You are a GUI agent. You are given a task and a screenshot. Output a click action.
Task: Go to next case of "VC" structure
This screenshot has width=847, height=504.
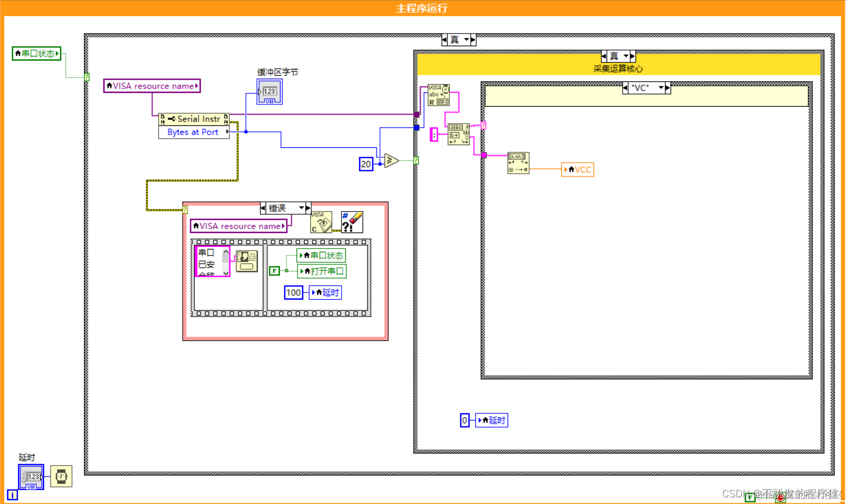click(x=668, y=88)
